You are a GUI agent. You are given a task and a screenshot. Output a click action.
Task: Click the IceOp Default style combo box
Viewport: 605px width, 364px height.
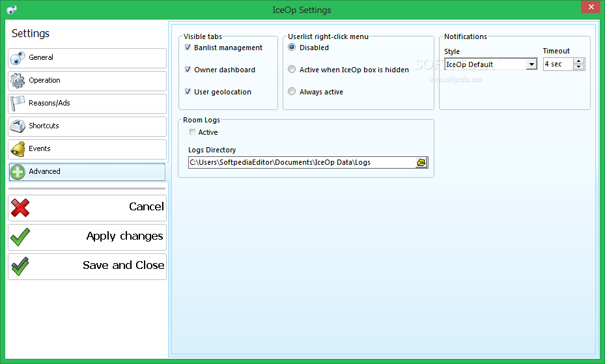[x=490, y=64]
